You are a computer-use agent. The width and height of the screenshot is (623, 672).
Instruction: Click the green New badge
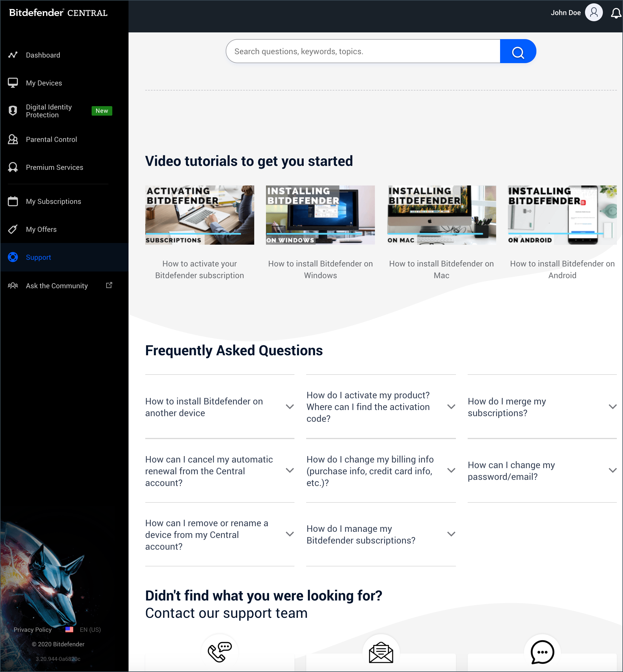102,111
